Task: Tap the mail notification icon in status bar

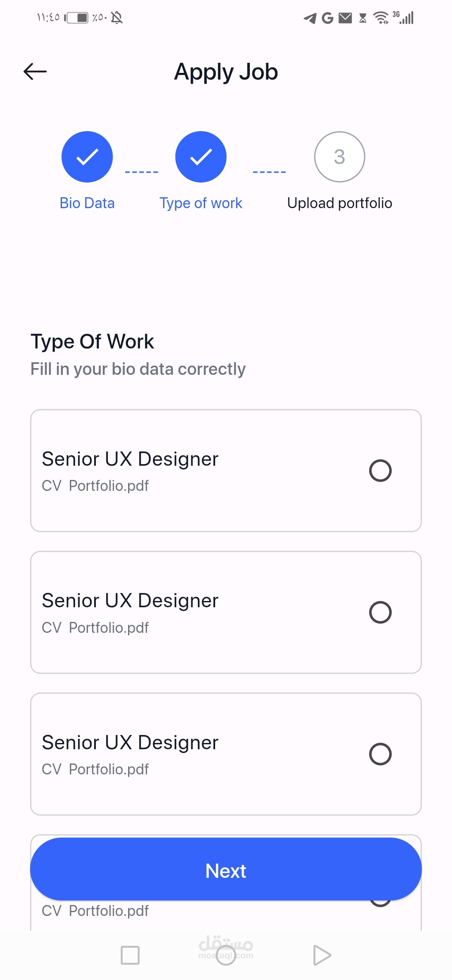Action: 345,18
